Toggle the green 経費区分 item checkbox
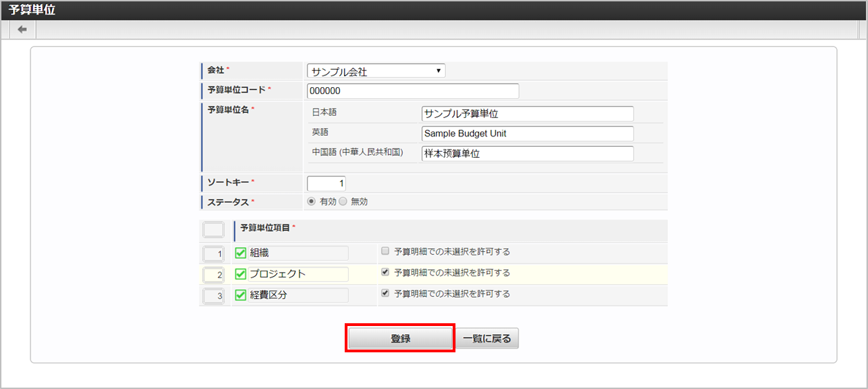 pyautogui.click(x=241, y=295)
